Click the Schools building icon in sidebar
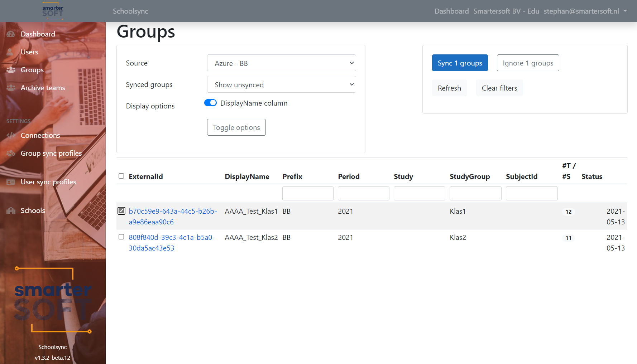 point(11,210)
